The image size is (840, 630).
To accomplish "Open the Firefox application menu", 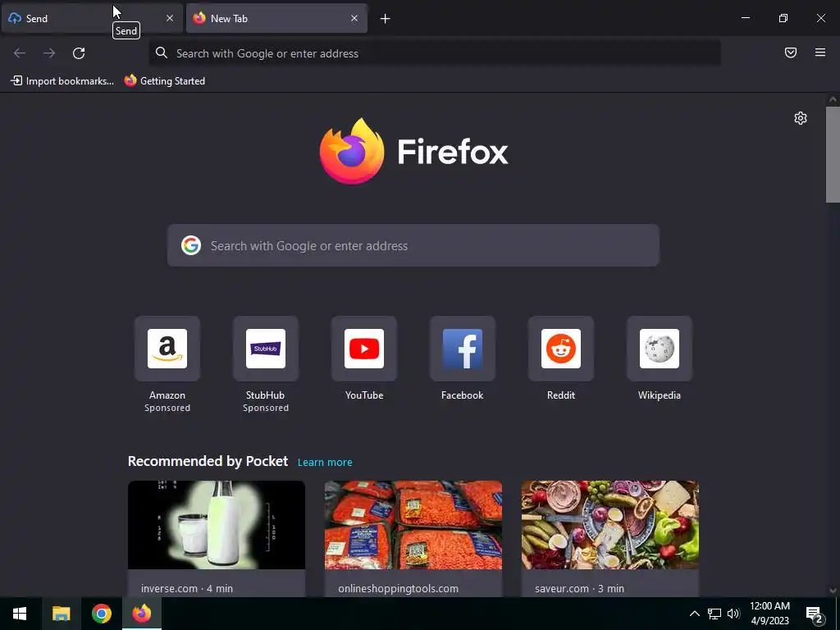I will [x=820, y=52].
